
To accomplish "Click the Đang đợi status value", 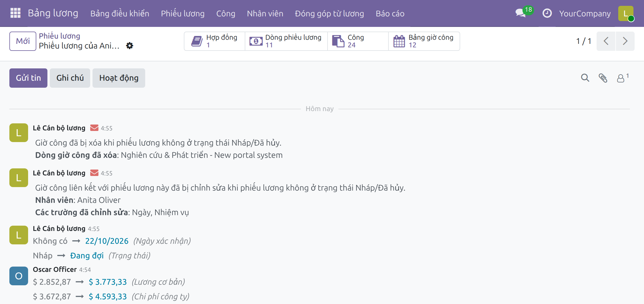I will tap(87, 255).
